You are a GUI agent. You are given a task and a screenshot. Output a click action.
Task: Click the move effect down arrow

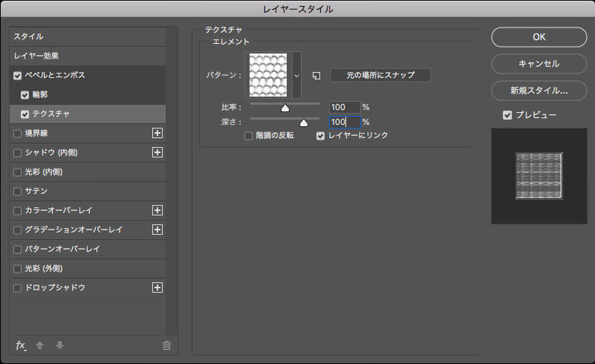point(60,345)
